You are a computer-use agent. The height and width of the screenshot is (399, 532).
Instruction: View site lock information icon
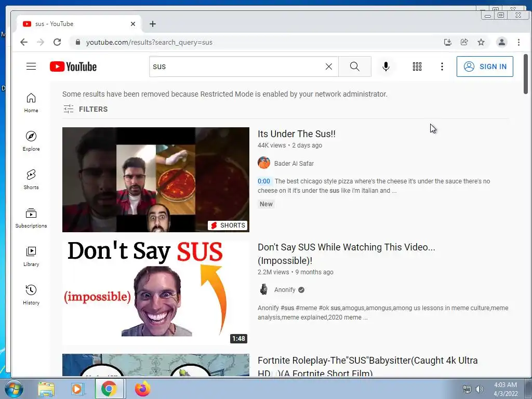[x=78, y=42]
